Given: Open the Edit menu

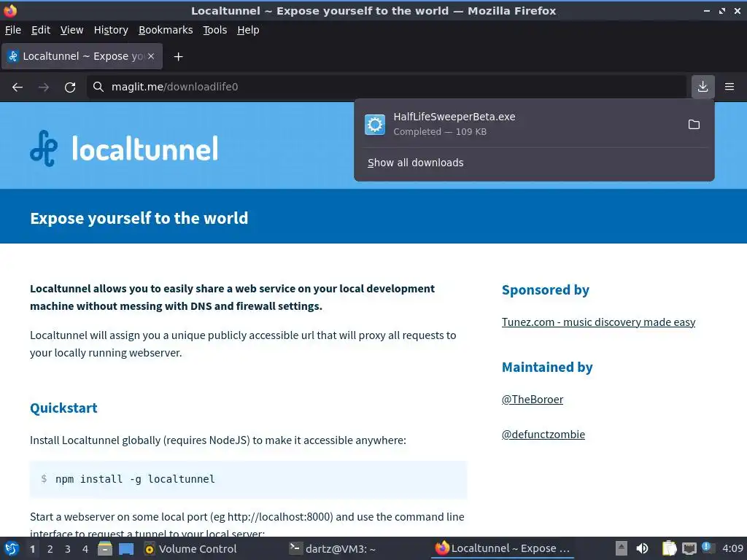Looking at the screenshot, I should [x=41, y=30].
